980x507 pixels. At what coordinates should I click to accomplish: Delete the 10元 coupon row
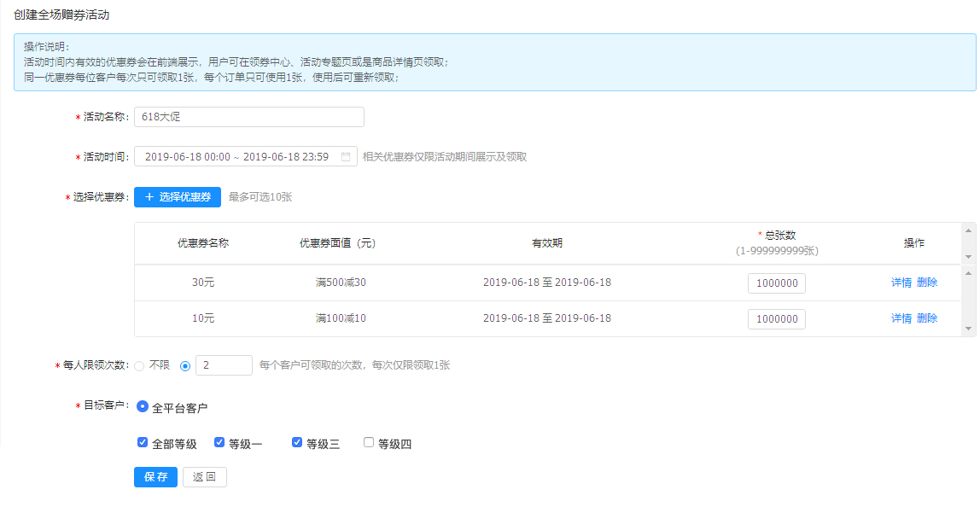[x=927, y=318]
